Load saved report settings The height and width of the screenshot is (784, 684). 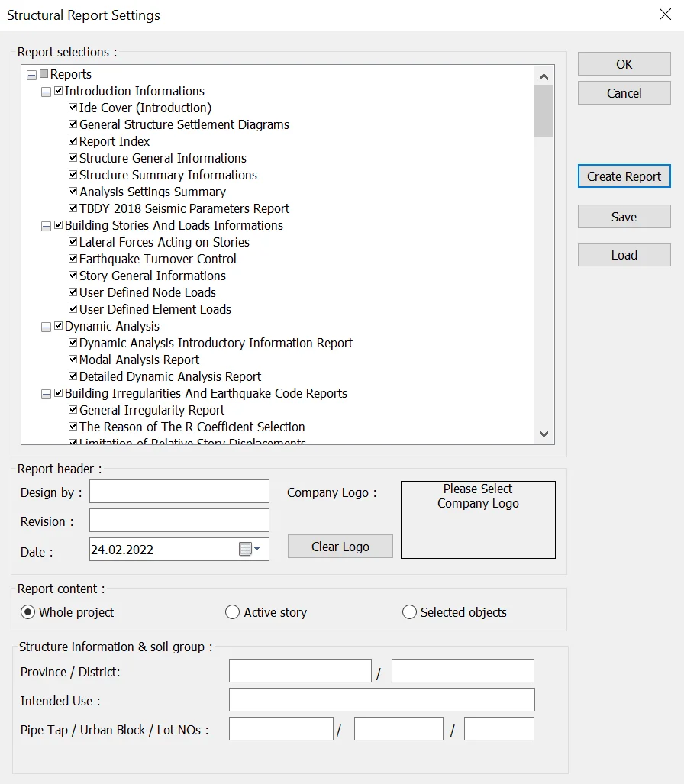(x=624, y=255)
